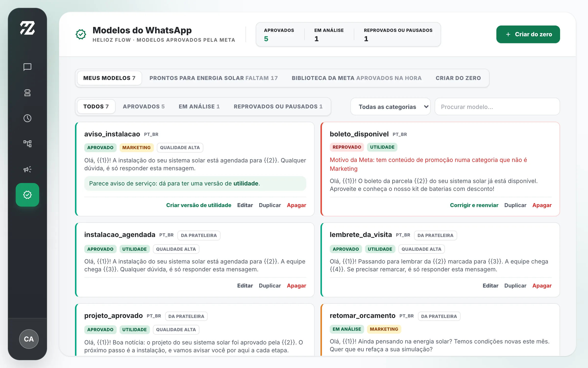Click the Aprovados 5 stat
This screenshot has height=368, width=588.
click(x=279, y=35)
